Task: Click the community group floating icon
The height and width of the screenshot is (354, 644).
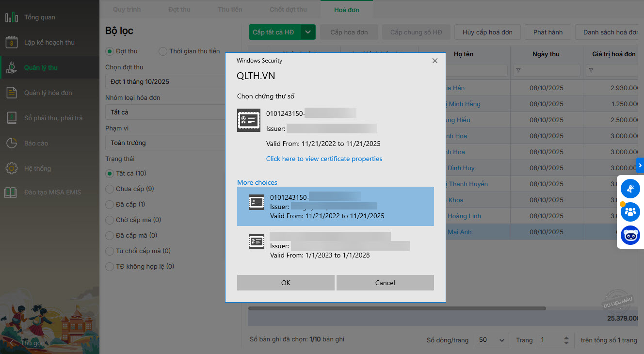Action: [630, 212]
